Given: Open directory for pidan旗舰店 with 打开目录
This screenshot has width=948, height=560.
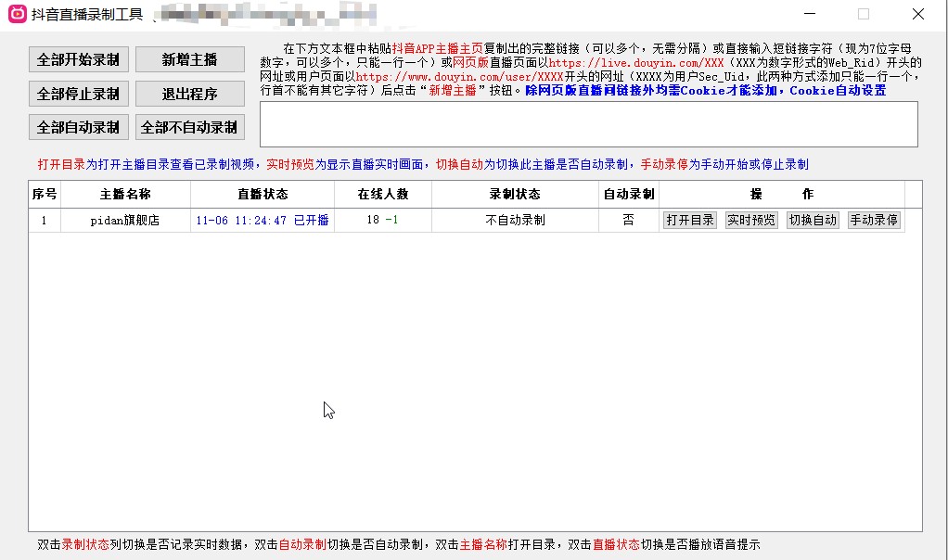Looking at the screenshot, I should click(x=690, y=220).
